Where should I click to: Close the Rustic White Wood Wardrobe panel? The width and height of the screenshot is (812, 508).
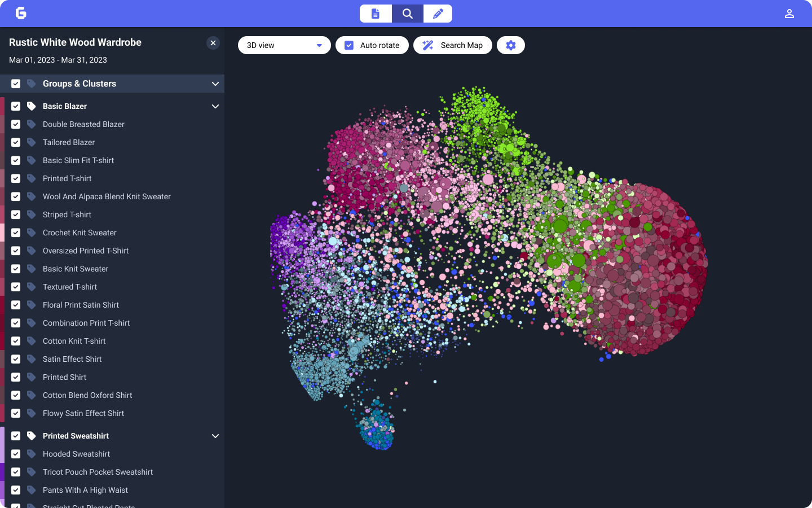point(213,43)
